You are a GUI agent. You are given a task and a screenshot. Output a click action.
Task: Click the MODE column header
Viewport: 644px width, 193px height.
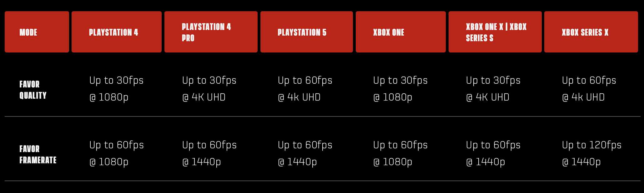37,32
